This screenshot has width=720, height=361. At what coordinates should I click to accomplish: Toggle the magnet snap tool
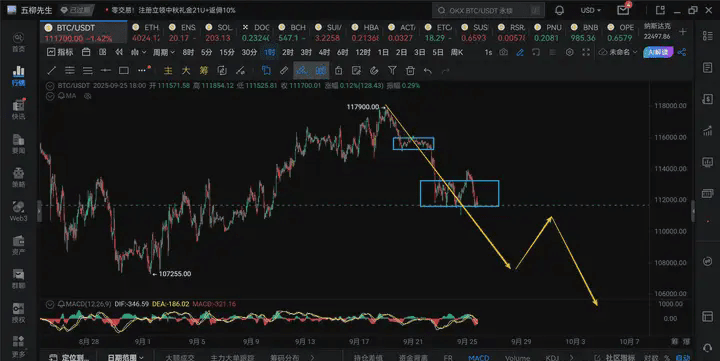(374, 70)
